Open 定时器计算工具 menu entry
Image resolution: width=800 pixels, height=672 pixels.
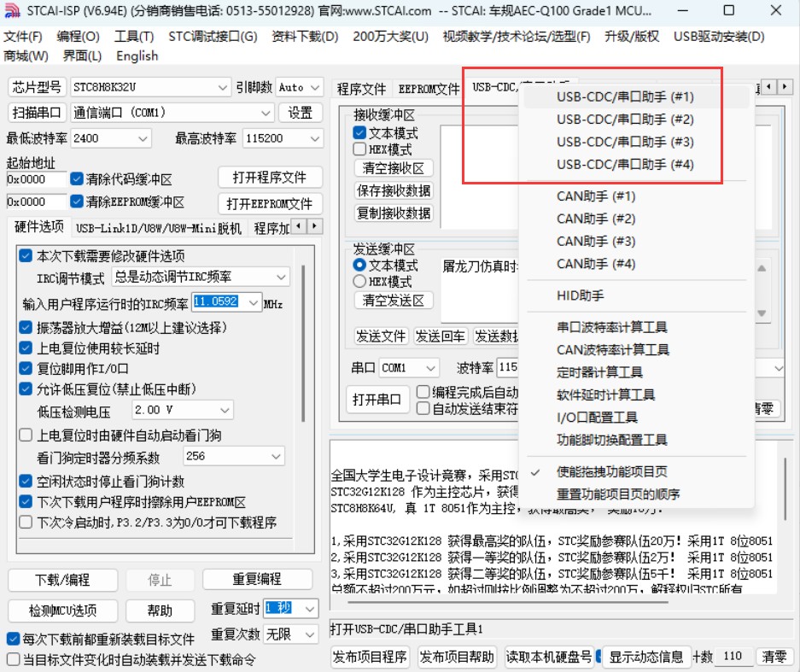click(636, 372)
